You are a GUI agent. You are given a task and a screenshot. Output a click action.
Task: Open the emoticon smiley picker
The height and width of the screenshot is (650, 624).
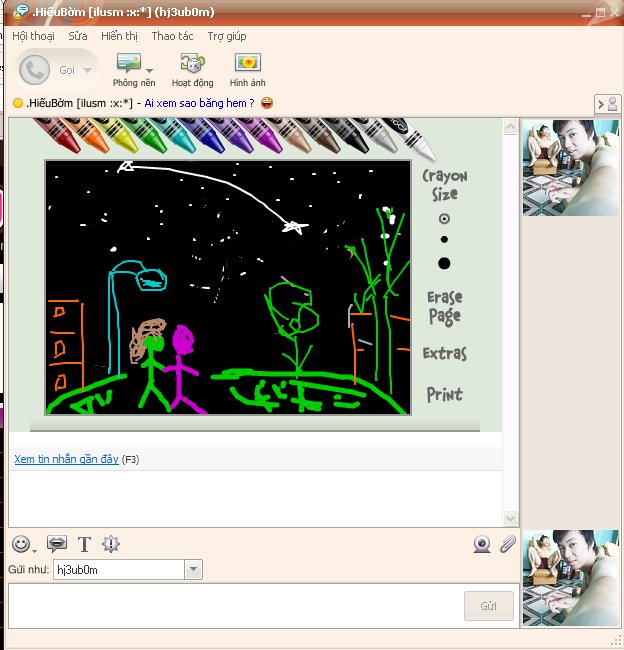click(21, 544)
